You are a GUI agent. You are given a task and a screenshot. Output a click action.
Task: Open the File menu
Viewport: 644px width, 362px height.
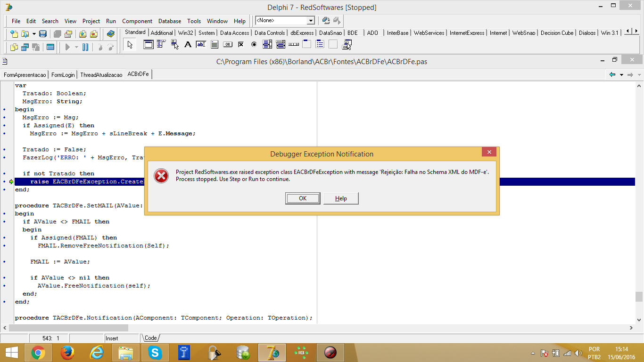tap(16, 21)
